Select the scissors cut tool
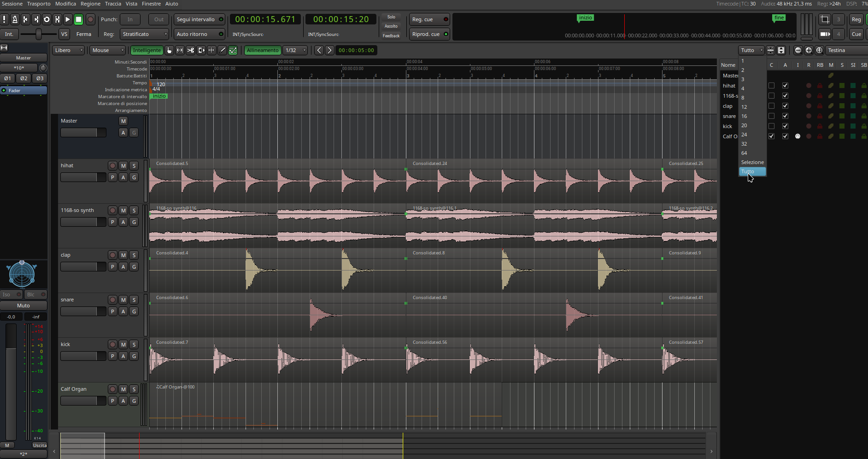868x459 pixels. 190,50
